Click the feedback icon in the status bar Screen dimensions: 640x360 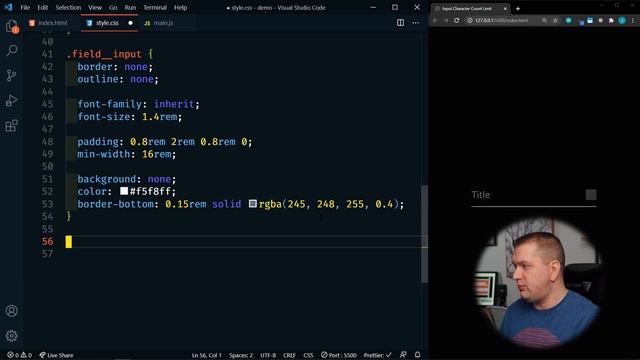click(403, 355)
